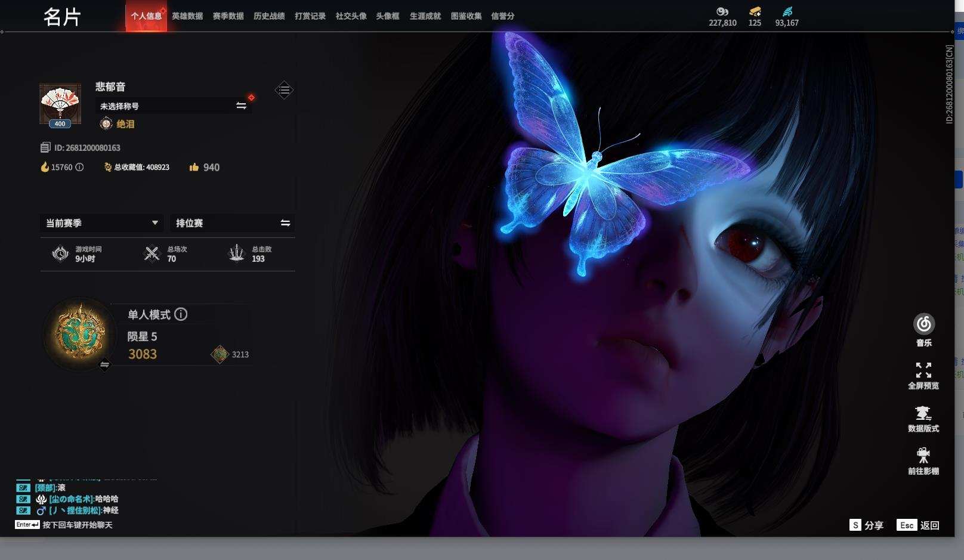Click the male symbol icon in the 神经 chat line
The image size is (964, 560).
(41, 511)
